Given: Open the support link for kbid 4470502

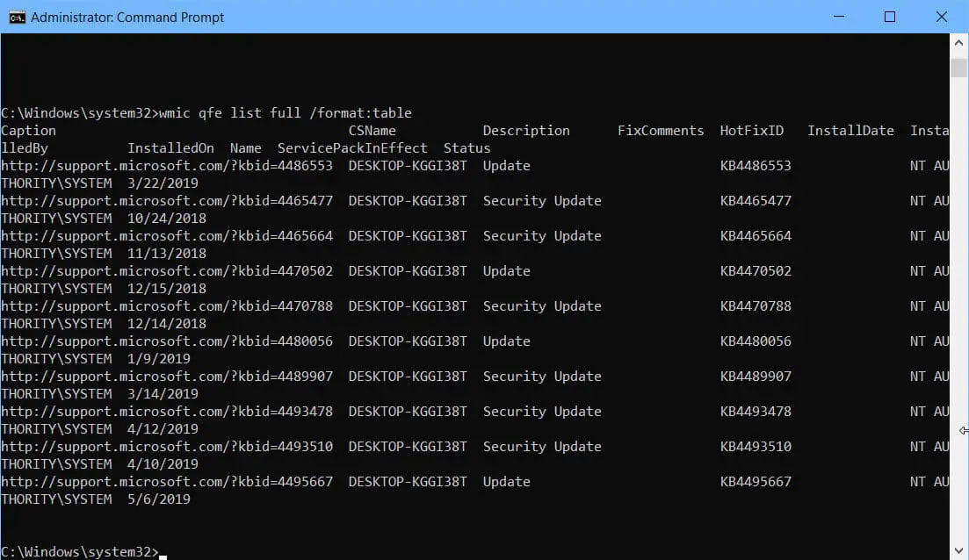Looking at the screenshot, I should click(167, 270).
